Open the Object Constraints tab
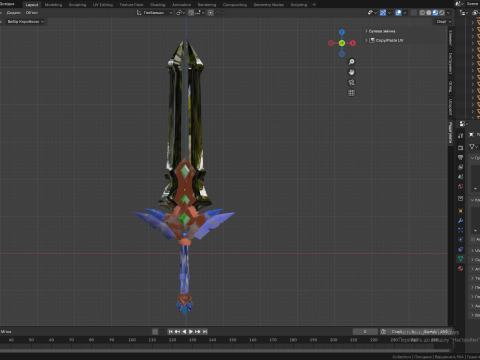480x360 pixels. (x=460, y=249)
